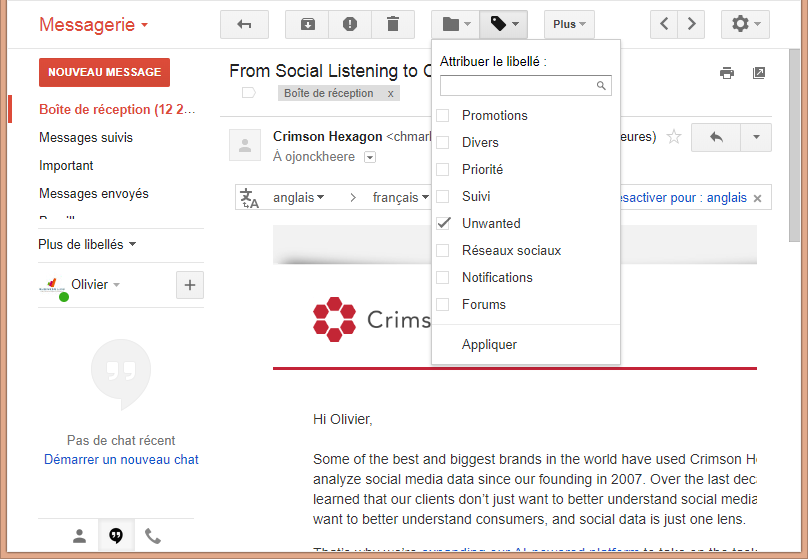808x559 pixels.
Task: Switch to the phone calls tab
Action: point(153,536)
